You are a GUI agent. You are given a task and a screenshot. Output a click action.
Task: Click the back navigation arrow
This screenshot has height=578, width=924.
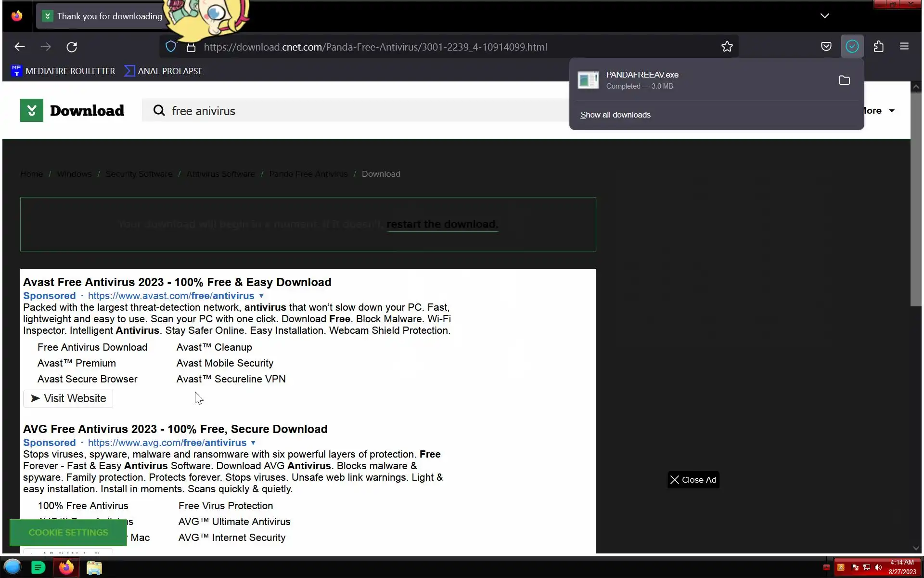20,47
